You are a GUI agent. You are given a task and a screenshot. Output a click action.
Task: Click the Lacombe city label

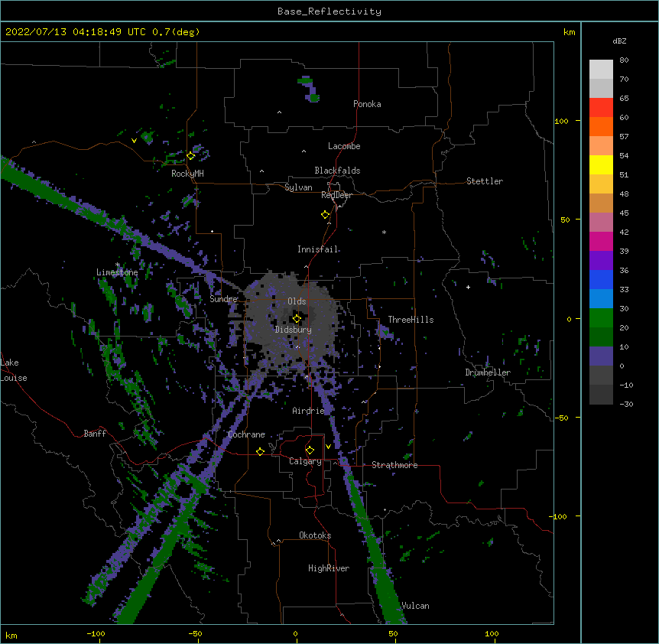344,146
